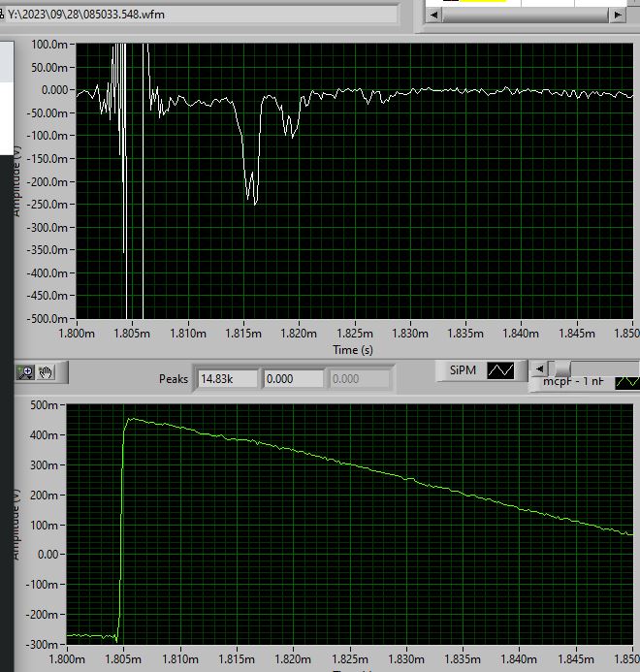Click the -250.0m Y-axis value on upper graph
The image size is (640, 672).
tap(48, 204)
